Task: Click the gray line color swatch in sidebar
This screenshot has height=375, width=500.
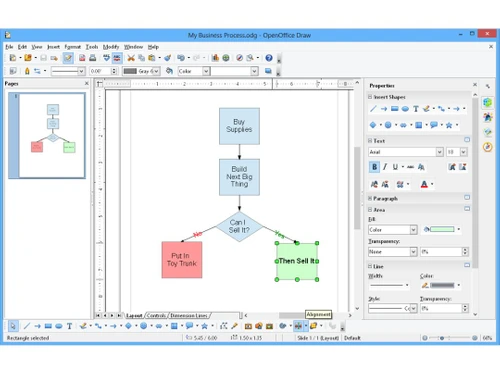Action: 442,285
